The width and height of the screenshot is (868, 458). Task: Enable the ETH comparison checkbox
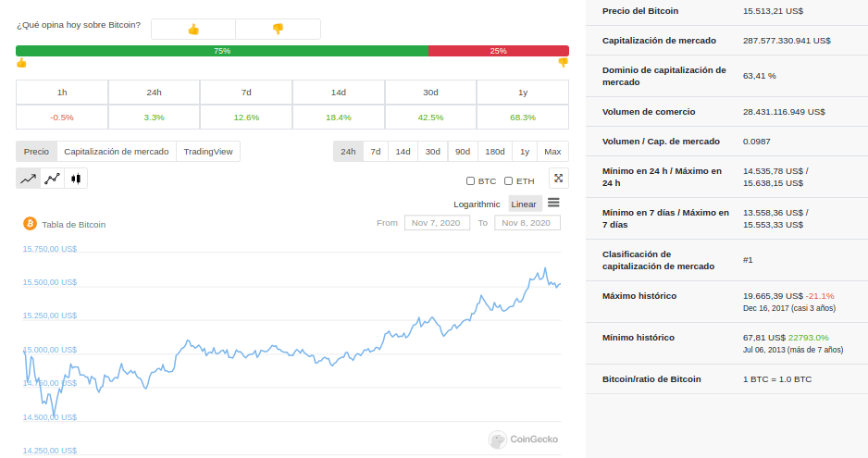pos(509,181)
